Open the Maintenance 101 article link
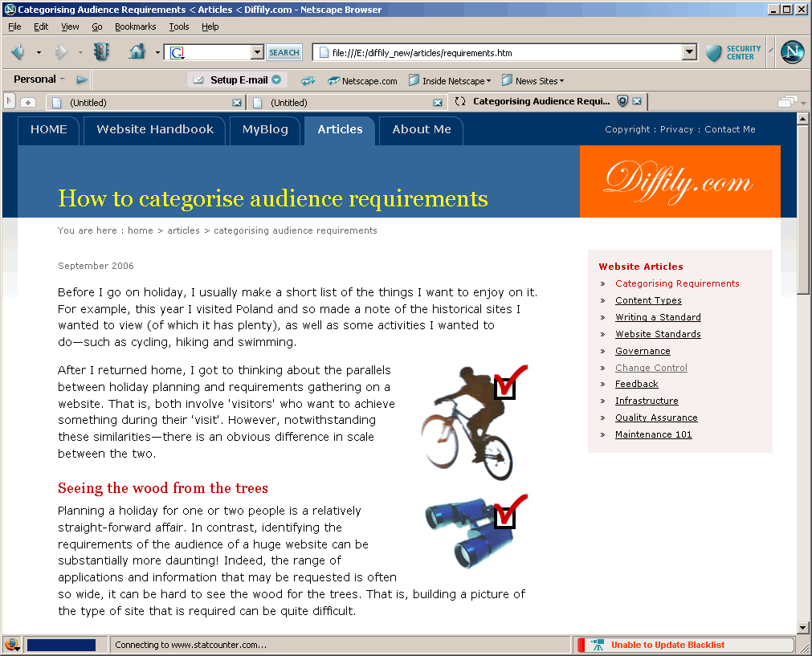This screenshot has width=812, height=656. pyautogui.click(x=653, y=434)
